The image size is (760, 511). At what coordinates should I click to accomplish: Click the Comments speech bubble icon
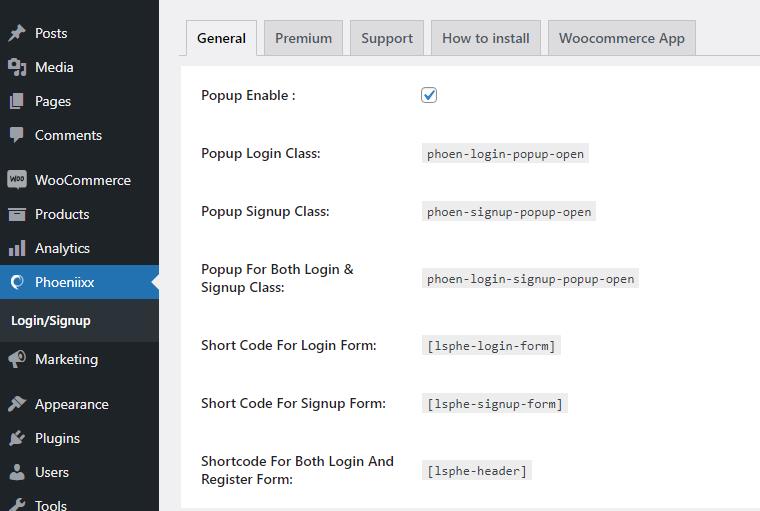(x=17, y=135)
